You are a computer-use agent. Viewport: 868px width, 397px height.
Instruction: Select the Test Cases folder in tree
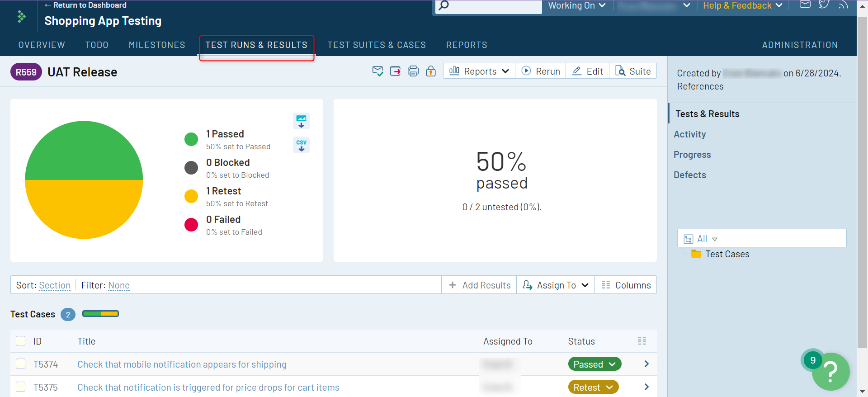tap(727, 254)
